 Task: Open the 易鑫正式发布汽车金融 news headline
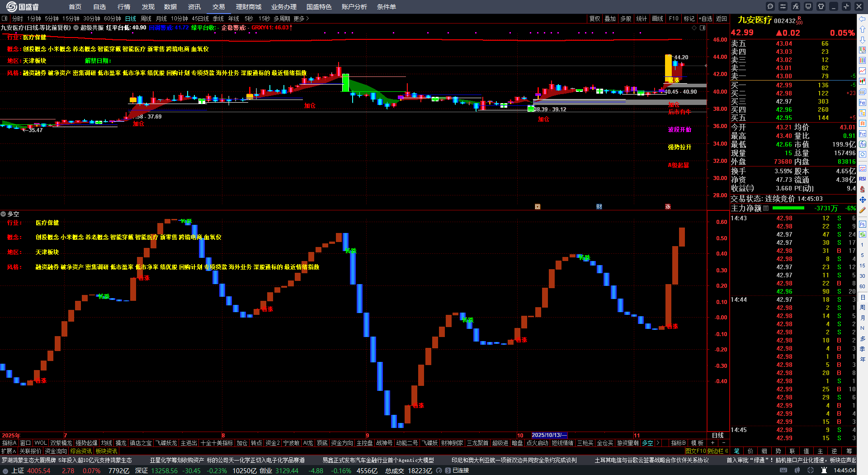pyautogui.click(x=378, y=460)
